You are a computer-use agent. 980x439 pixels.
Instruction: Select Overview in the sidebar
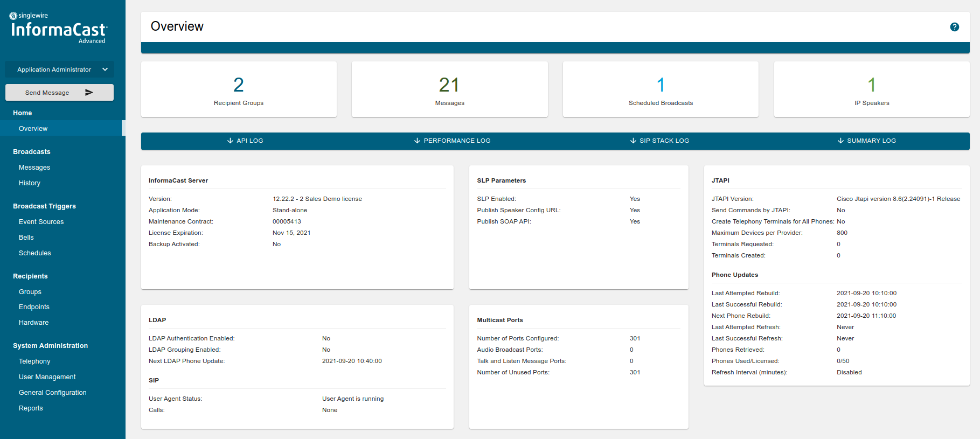click(33, 129)
